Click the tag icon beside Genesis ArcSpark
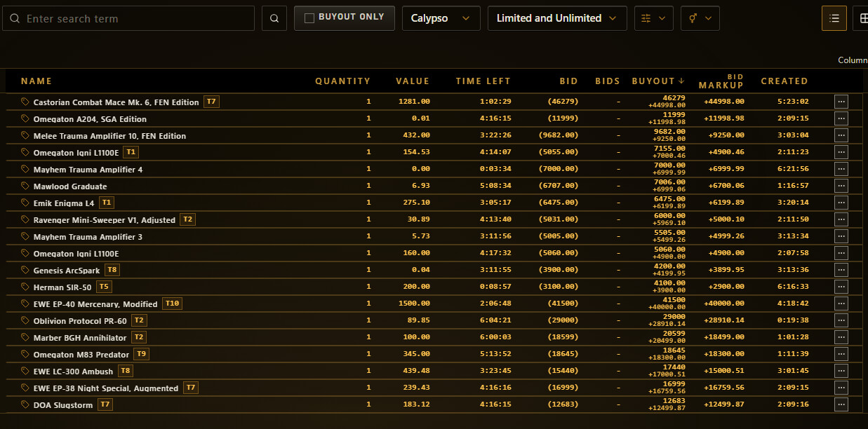868x429 pixels. tap(25, 270)
